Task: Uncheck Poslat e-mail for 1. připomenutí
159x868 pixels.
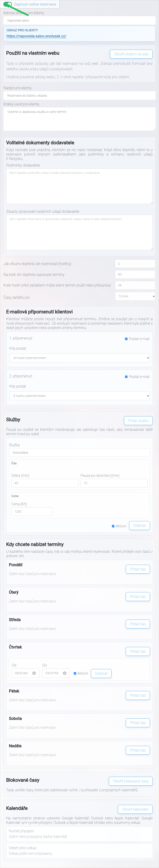Action: point(126,339)
